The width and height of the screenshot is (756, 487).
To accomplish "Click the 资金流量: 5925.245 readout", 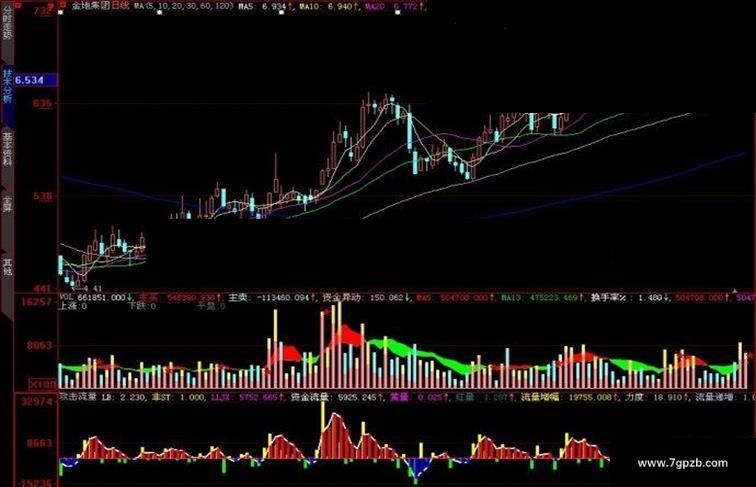I will (x=337, y=397).
